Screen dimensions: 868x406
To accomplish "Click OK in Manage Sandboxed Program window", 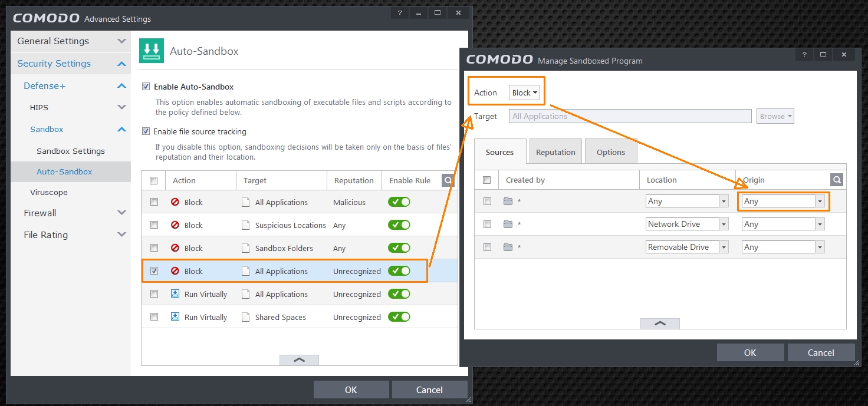I will pyautogui.click(x=750, y=352).
